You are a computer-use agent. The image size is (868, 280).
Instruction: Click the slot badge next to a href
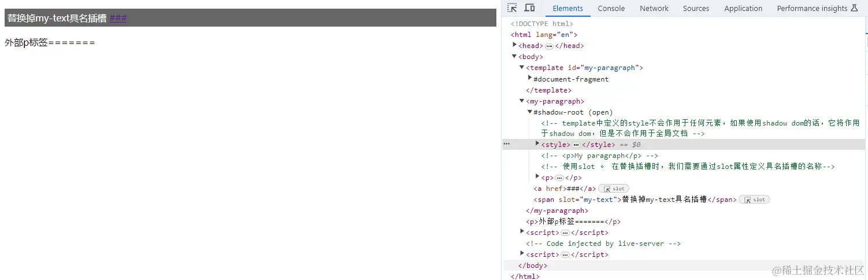[x=614, y=189]
